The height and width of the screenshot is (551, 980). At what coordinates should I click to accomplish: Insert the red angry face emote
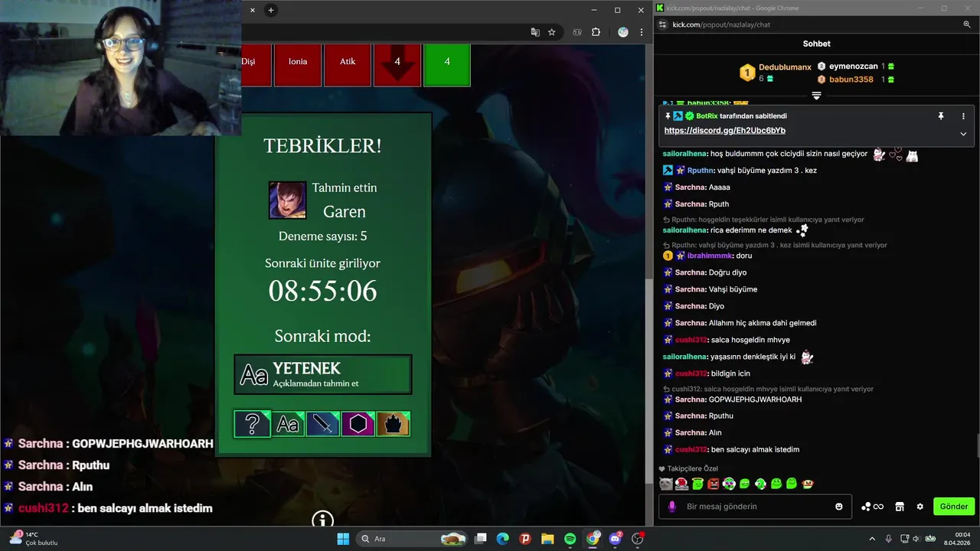[x=714, y=484]
